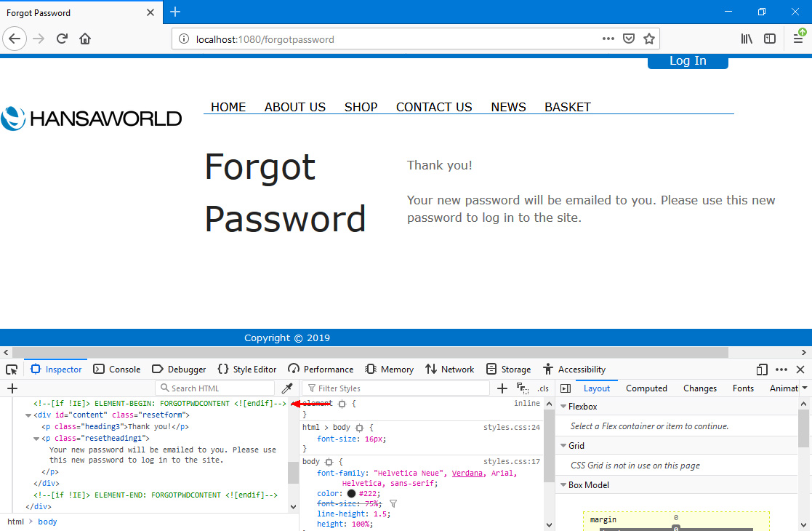
Task: Toggle the three-pane inspector icon
Action: click(x=566, y=388)
